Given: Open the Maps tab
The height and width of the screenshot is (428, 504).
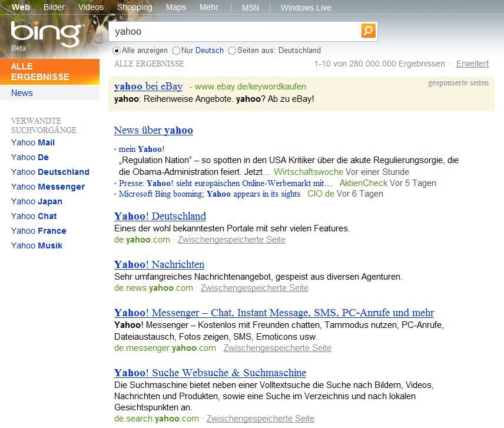Looking at the screenshot, I should [176, 8].
